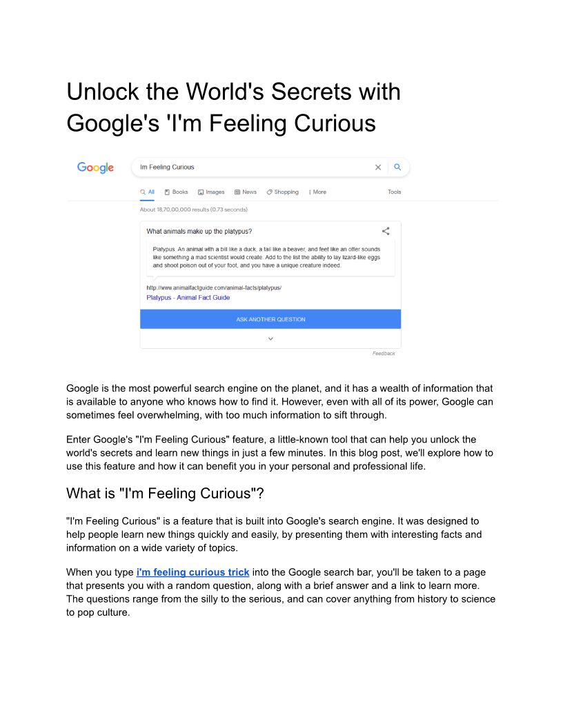The image size is (563, 728).
Task: Click the share icon on the answer card
Action: tap(386, 232)
